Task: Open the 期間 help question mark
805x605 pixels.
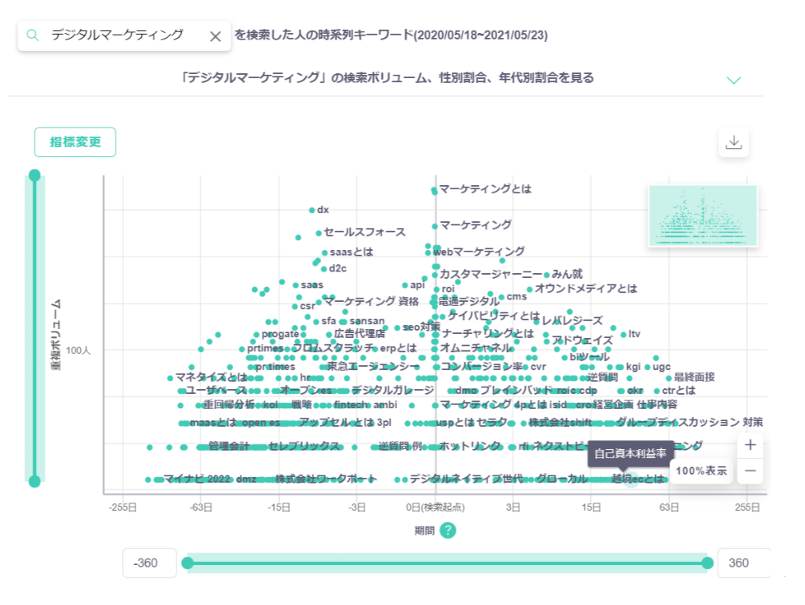Action: click(447, 530)
